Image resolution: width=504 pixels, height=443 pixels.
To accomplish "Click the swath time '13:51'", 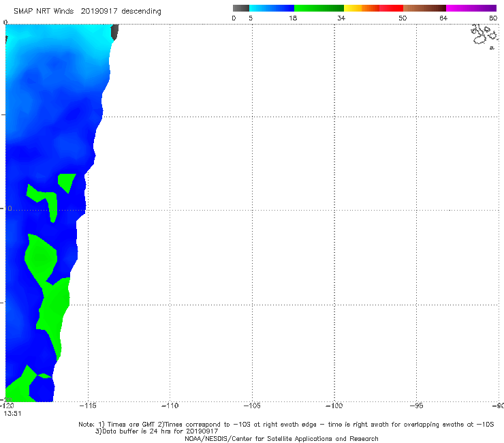I will (12, 414).
